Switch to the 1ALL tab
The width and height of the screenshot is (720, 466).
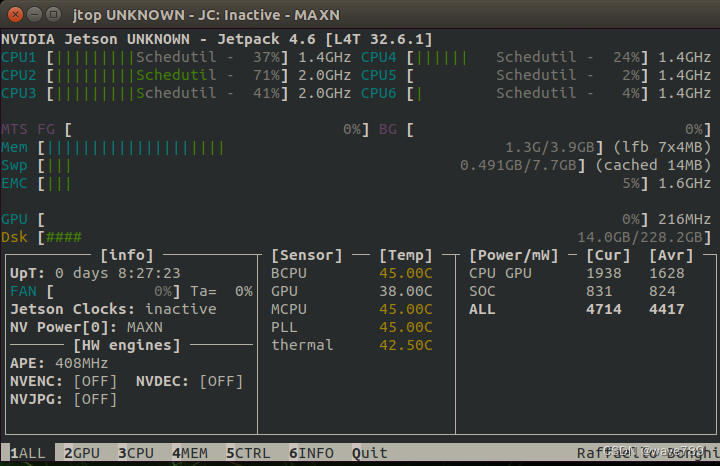(28, 453)
